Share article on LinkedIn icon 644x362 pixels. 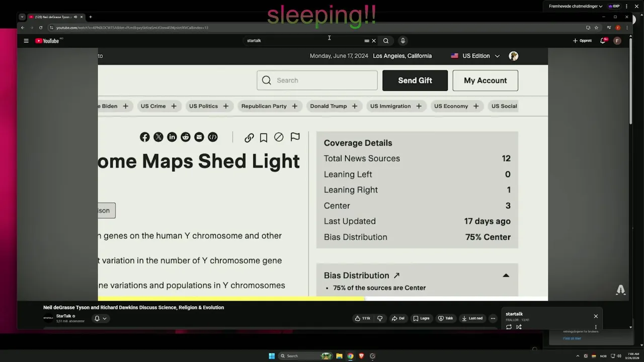tap(172, 137)
